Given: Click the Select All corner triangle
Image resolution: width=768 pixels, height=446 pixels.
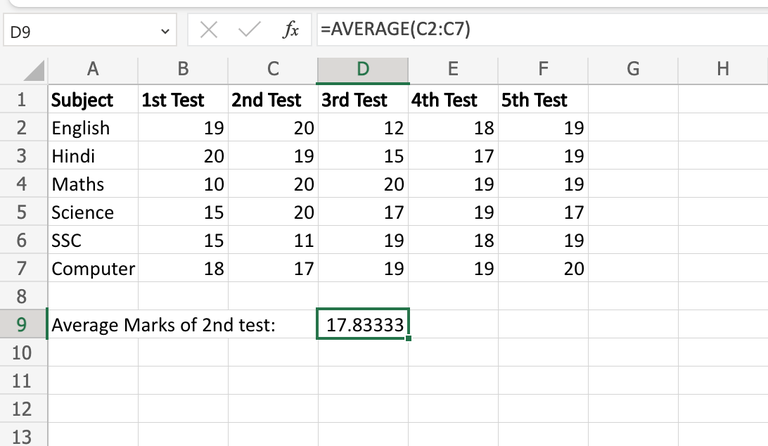Looking at the screenshot, I should (x=34, y=71).
